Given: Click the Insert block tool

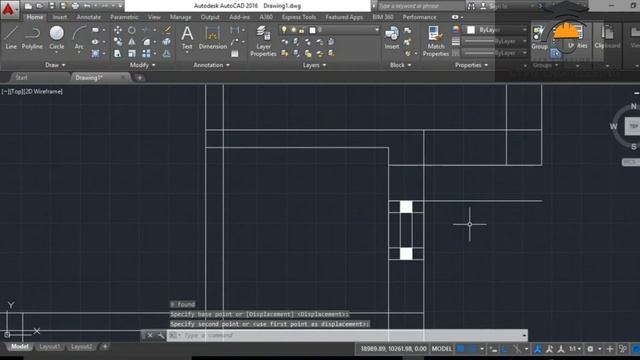Looking at the screenshot, I should pyautogui.click(x=392, y=38).
